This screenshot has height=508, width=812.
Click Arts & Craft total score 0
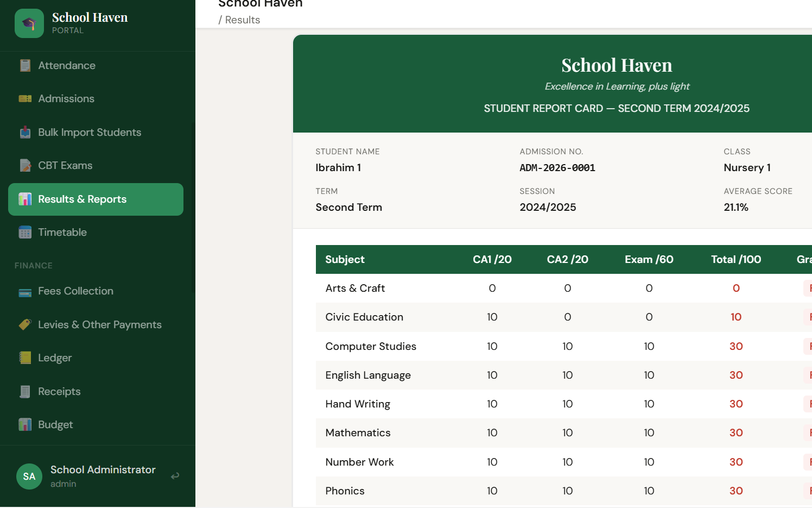[736, 289]
